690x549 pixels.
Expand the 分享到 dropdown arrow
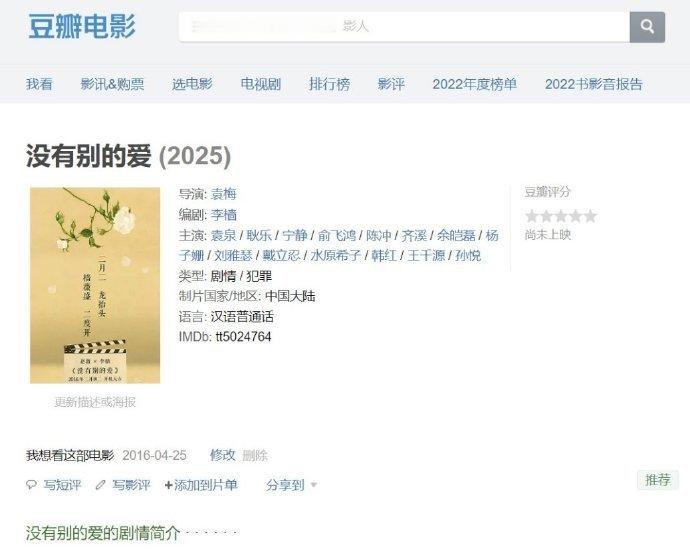point(314,485)
